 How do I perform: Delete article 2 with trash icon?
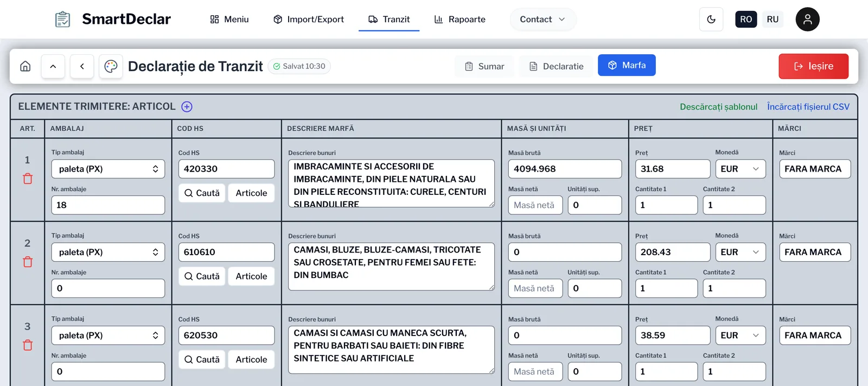[28, 262]
